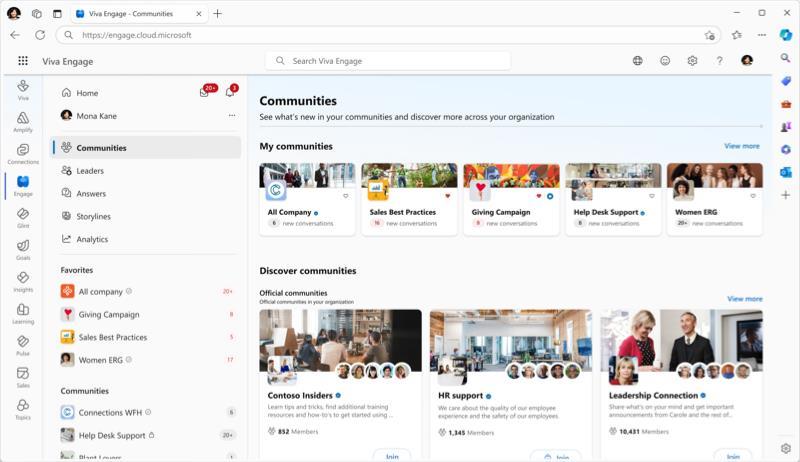
Task: Open Pulse in the left rail
Action: (x=23, y=345)
